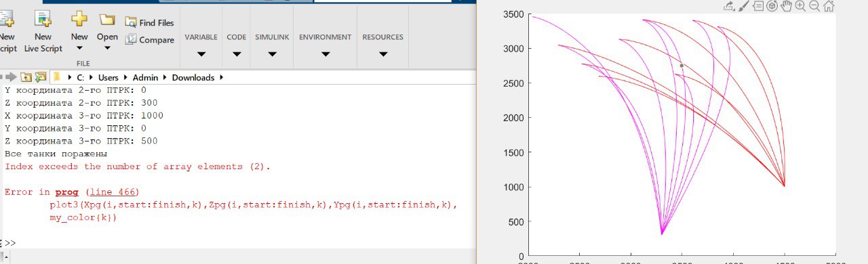868x264 pixels.
Task: Navigate to Users folder in path
Action: (x=108, y=78)
